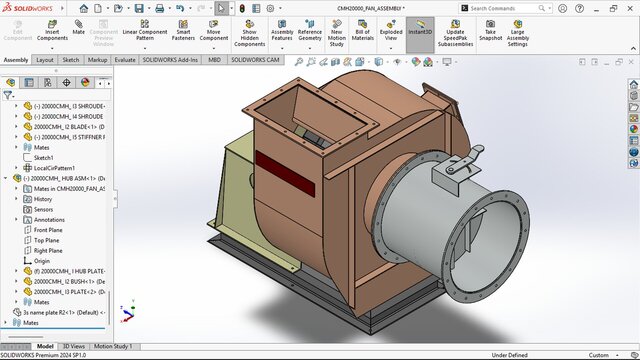640x360 pixels.
Task: Open the PropertyManager tab icon
Action: coord(29,82)
